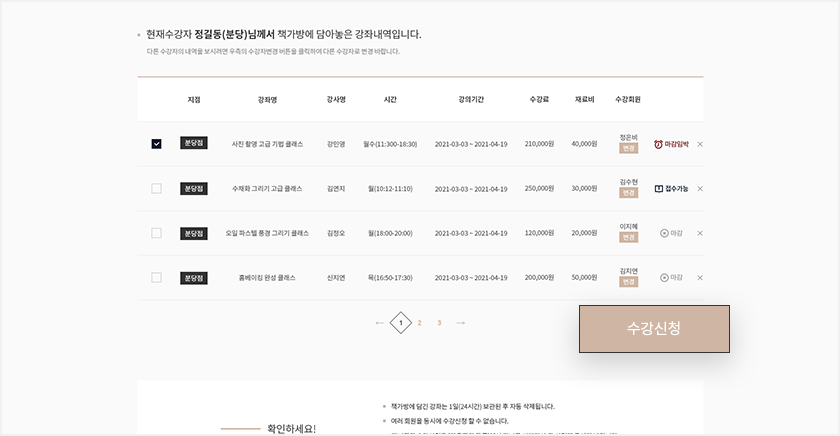This screenshot has width=840, height=436.
Task: Click the 시간 column header
Action: click(x=390, y=99)
